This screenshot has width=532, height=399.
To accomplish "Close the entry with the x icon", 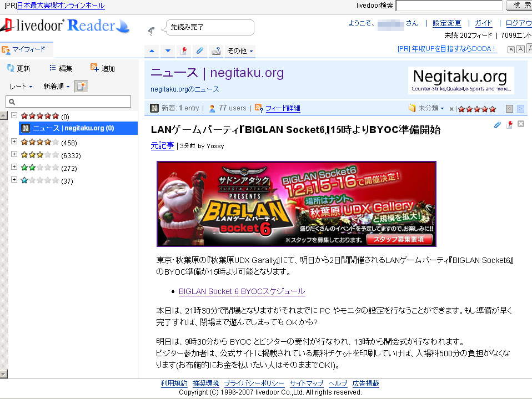I will point(521,124).
